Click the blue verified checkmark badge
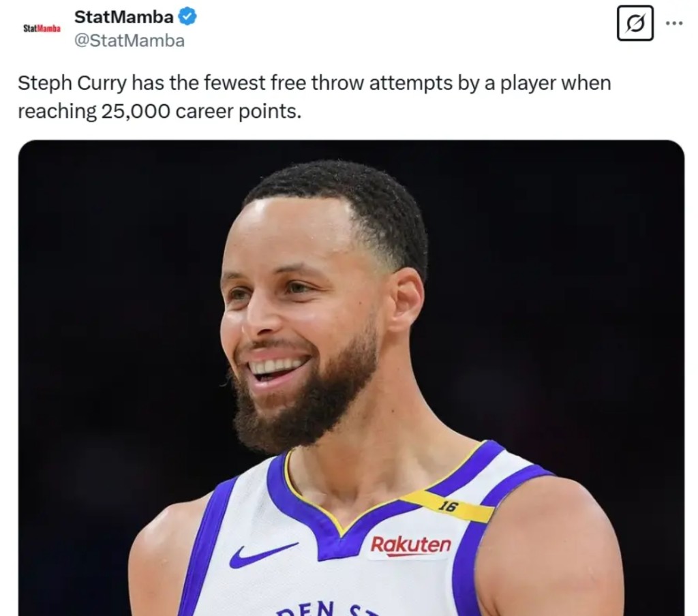 pyautogui.click(x=187, y=16)
